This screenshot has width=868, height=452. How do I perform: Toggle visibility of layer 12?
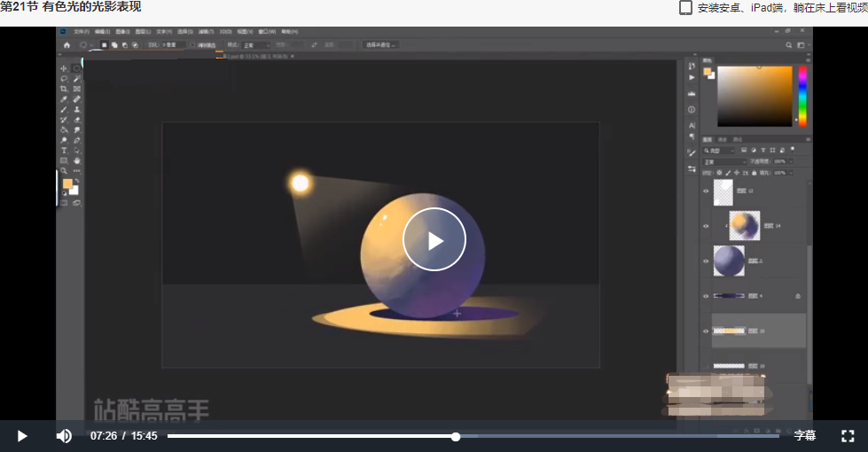click(706, 191)
